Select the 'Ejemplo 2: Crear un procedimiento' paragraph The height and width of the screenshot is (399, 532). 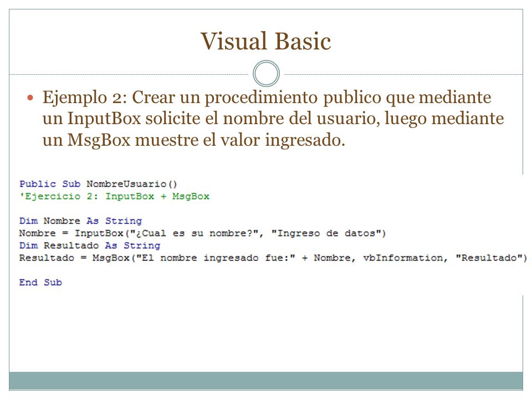pos(273,119)
